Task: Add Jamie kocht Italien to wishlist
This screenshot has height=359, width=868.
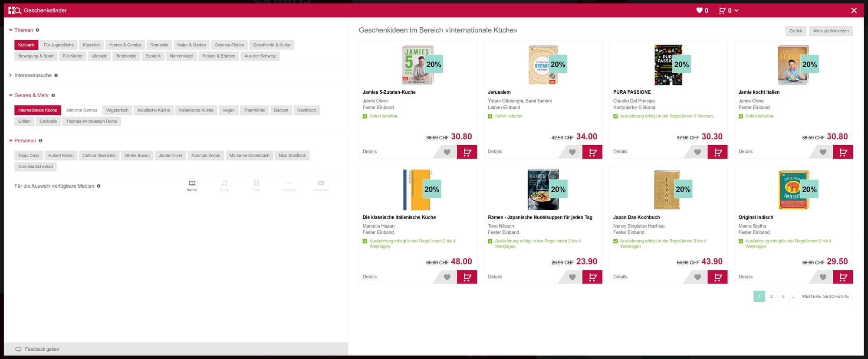Action: tap(823, 152)
